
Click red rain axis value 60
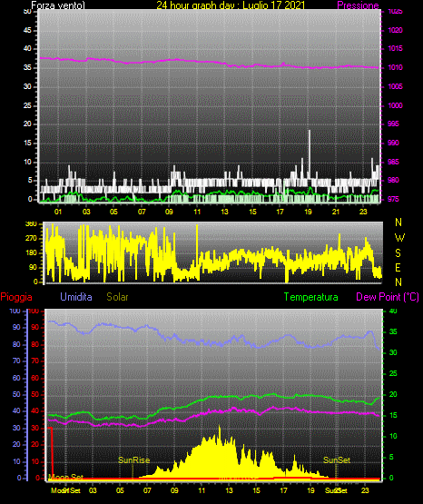click(x=35, y=378)
